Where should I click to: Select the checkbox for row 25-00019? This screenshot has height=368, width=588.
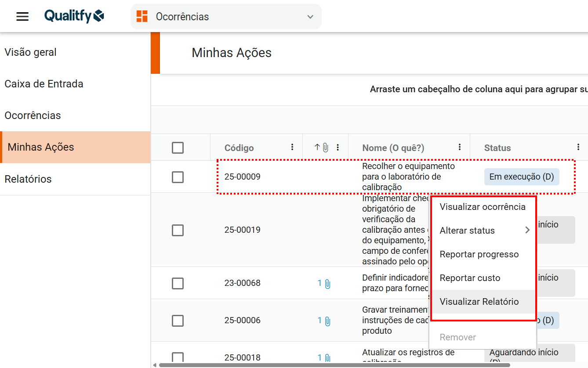click(x=178, y=230)
